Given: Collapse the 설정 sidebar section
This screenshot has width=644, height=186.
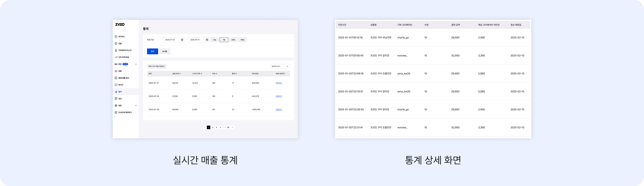Looking at the screenshot, I should click(x=136, y=106).
